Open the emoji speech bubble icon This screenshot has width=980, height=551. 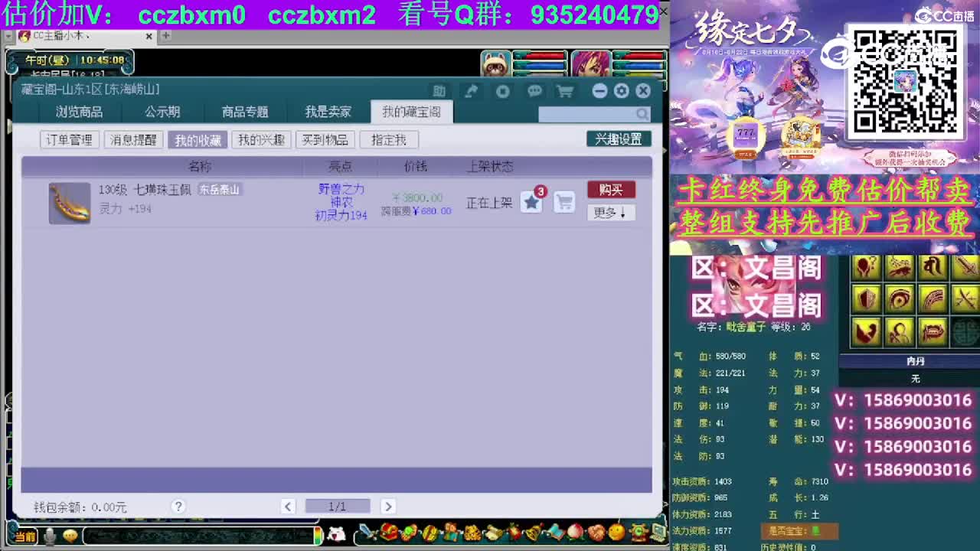point(70,536)
